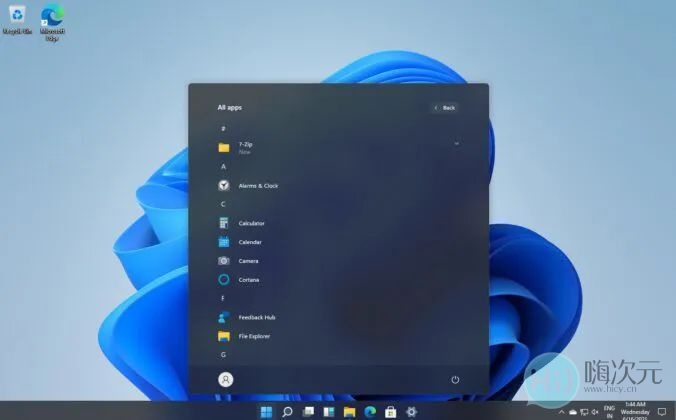
Task: Open Search from the taskbar
Action: pos(287,412)
